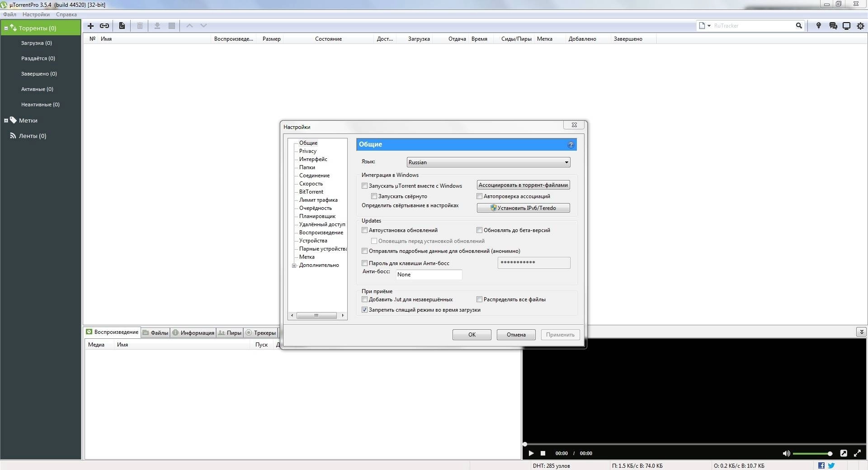Uncheck Запретить спящий режим во время загрузки
The image size is (868, 470).
click(364, 310)
